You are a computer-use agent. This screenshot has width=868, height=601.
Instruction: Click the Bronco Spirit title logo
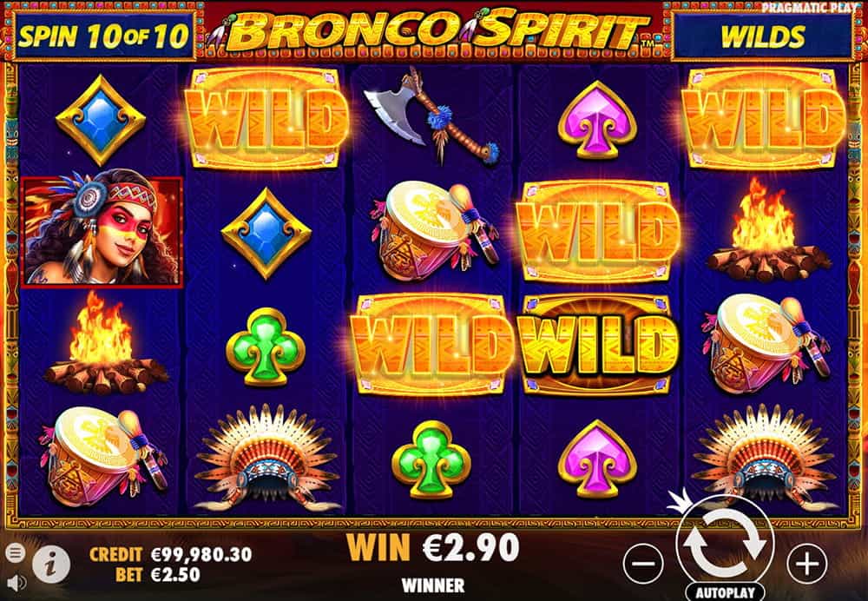[x=437, y=31]
